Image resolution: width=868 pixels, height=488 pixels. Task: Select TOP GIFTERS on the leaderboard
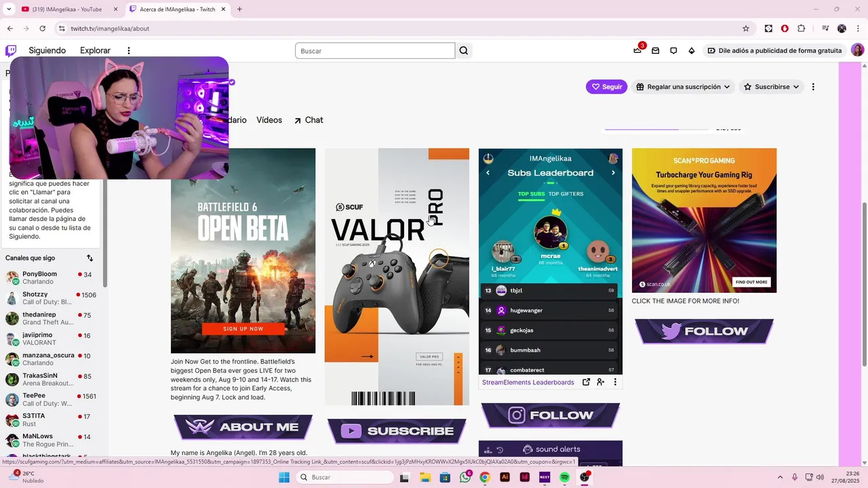pos(566,194)
